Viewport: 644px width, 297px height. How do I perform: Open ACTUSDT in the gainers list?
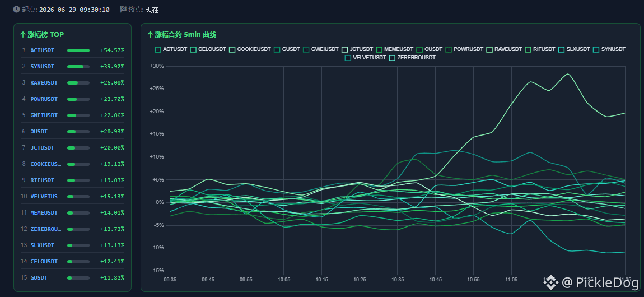[43, 50]
